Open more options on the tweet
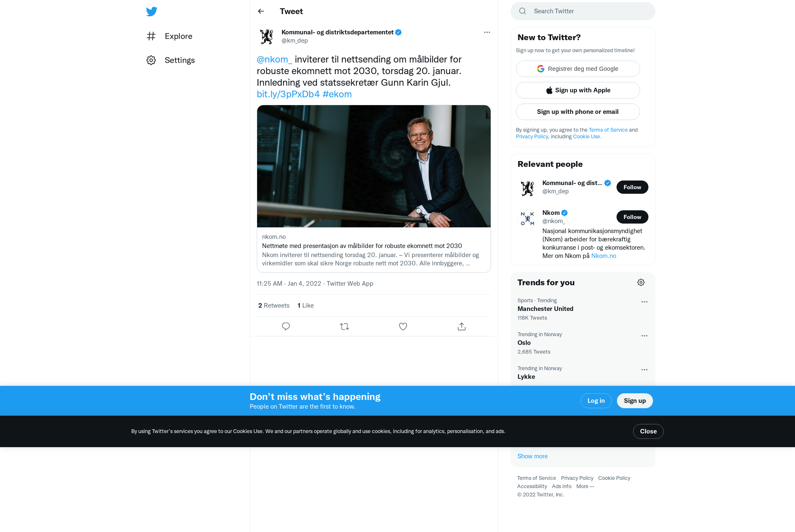This screenshot has height=532, width=795. point(487,32)
